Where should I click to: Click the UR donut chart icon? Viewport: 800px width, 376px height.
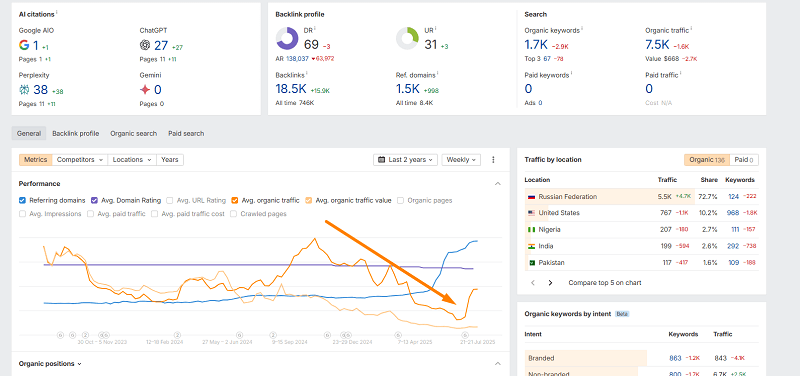coord(407,39)
